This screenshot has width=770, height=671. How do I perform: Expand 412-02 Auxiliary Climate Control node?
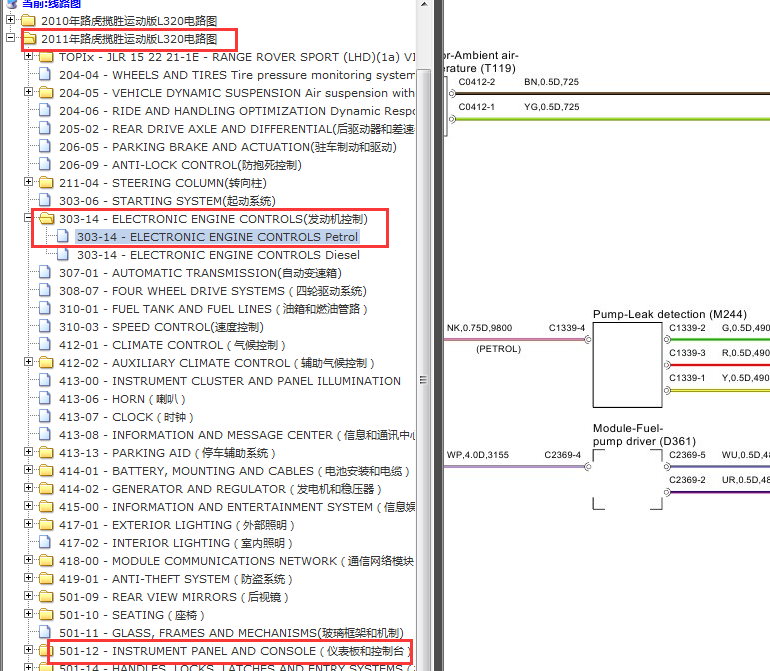[28, 362]
